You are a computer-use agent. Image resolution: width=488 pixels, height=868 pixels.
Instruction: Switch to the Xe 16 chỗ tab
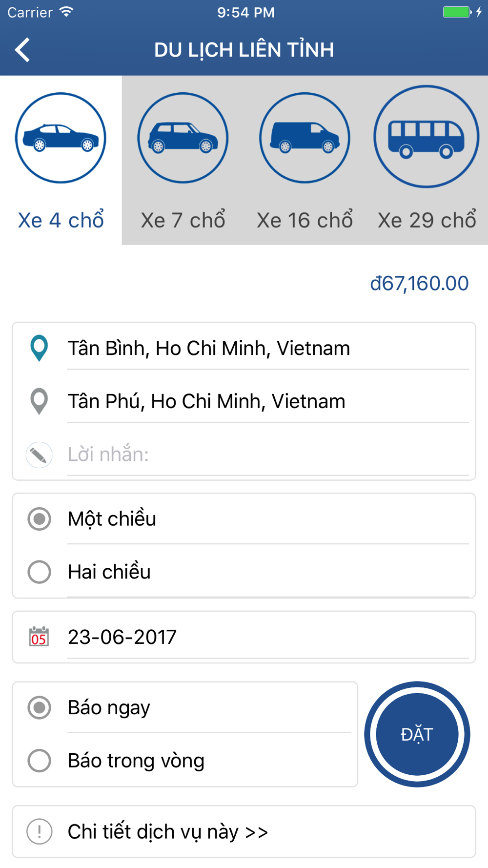305,220
